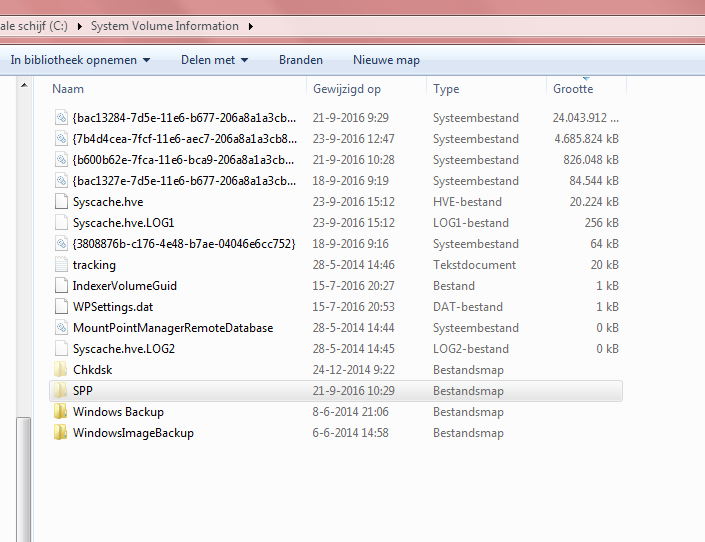The width and height of the screenshot is (705, 542).
Task: Click the navigation pane scrollbar thumb
Action: point(23,479)
